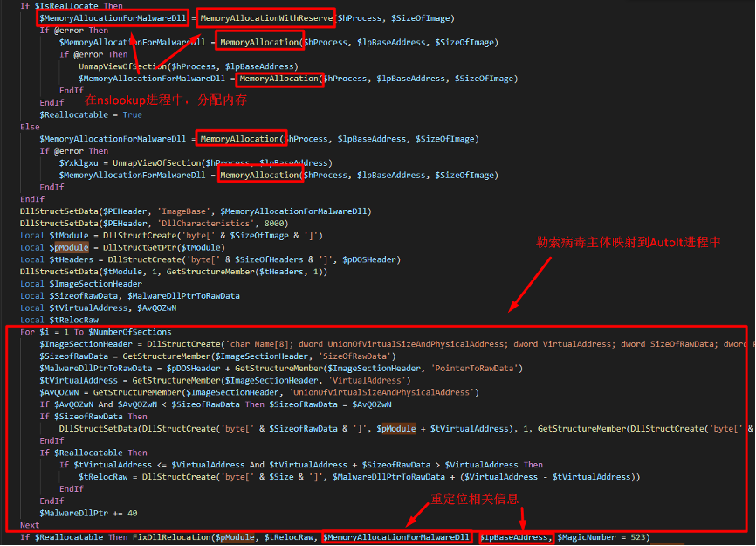Click the FixDllRelocation function name
756x546 pixels.
tap(172, 537)
